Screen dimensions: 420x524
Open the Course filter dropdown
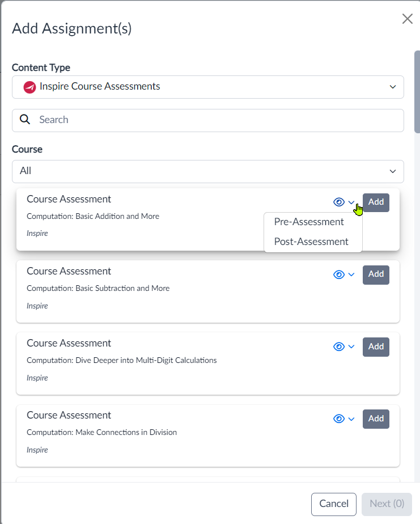click(208, 171)
